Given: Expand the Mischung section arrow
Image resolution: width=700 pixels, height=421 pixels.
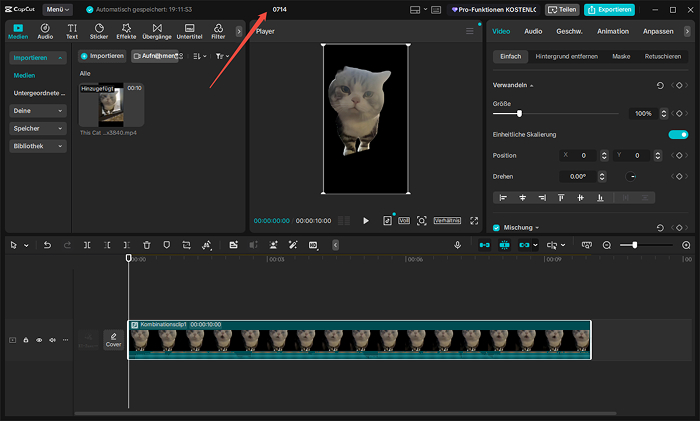Looking at the screenshot, I should point(537,228).
